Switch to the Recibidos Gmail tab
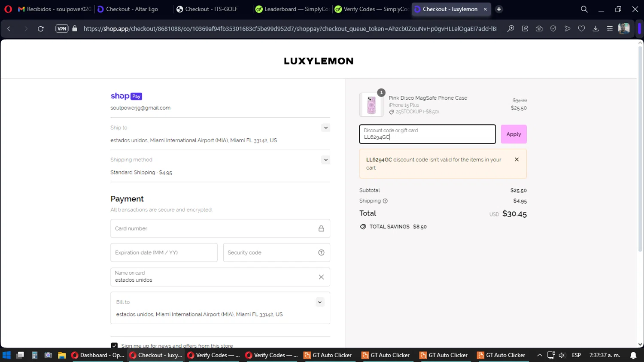 (55, 9)
